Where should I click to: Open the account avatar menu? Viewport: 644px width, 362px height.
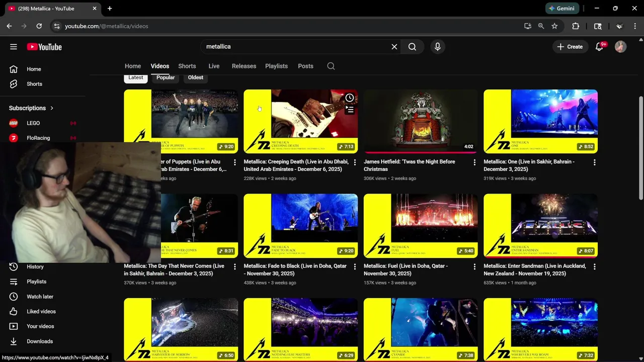click(620, 47)
